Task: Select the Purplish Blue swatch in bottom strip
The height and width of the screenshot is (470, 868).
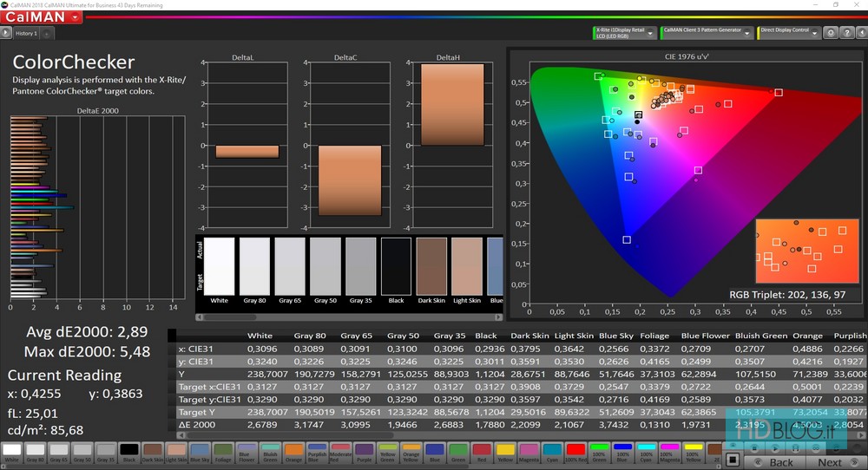Action: coord(317,453)
